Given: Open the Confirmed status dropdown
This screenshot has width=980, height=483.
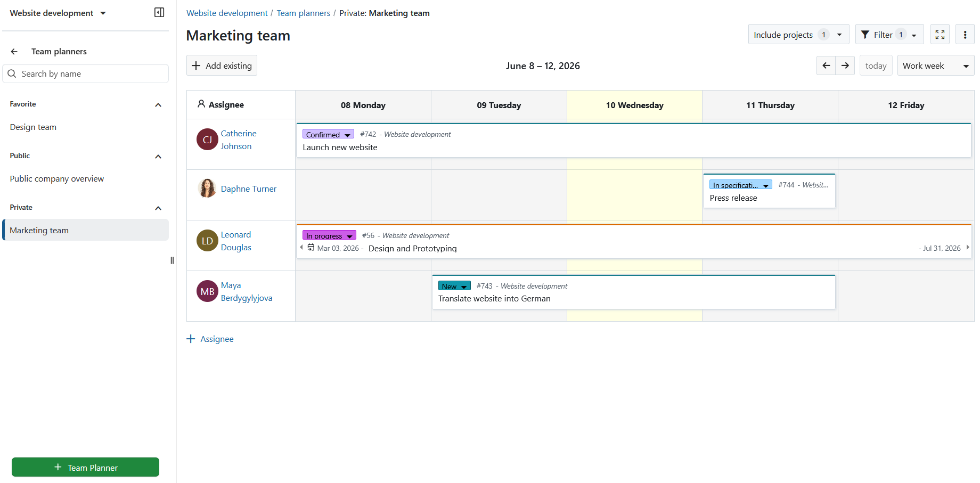Looking at the screenshot, I should (x=328, y=134).
